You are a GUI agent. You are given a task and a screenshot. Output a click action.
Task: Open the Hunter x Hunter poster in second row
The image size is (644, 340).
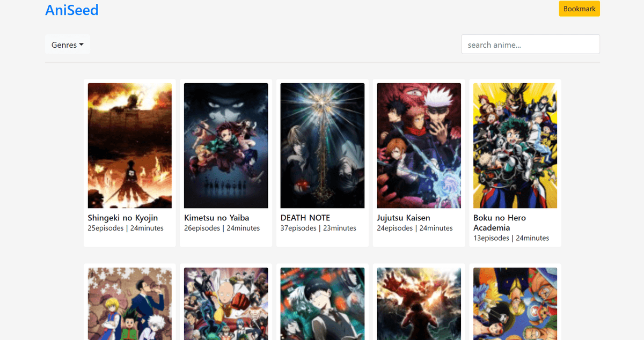coord(129,304)
